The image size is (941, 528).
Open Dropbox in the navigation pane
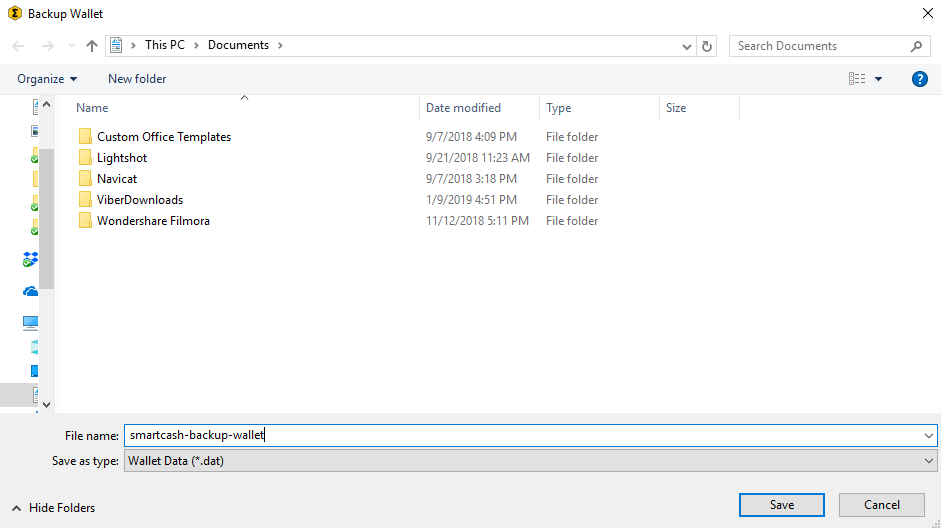click(x=30, y=259)
